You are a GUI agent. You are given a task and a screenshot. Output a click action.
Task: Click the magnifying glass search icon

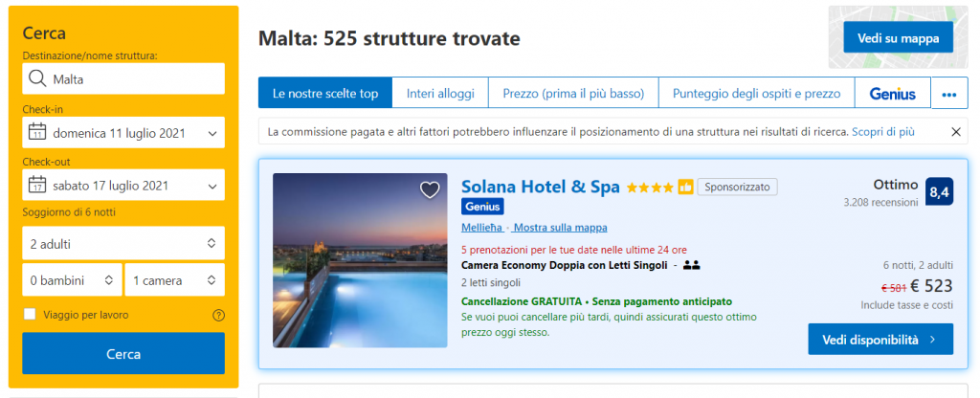click(37, 78)
